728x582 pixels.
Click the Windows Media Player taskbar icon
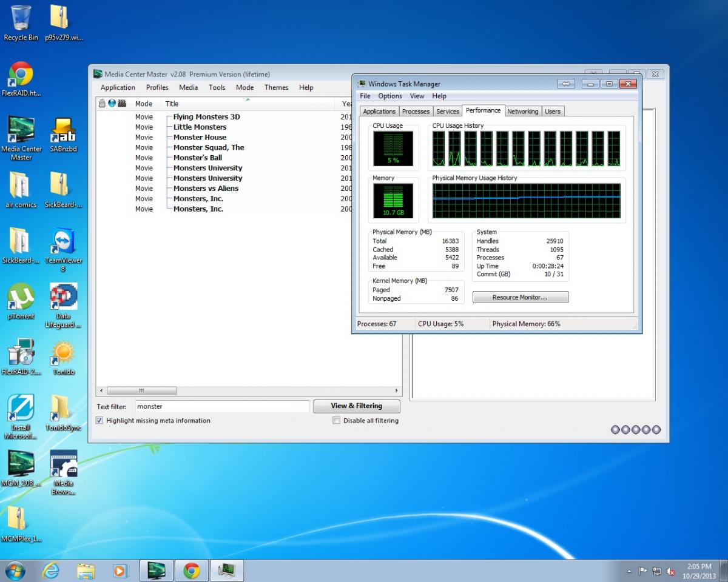coord(121,570)
